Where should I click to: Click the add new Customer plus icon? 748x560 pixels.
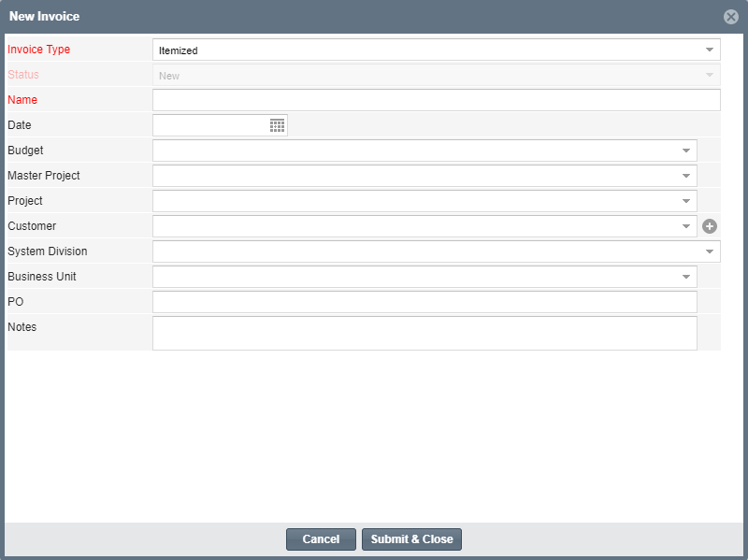[712, 225]
